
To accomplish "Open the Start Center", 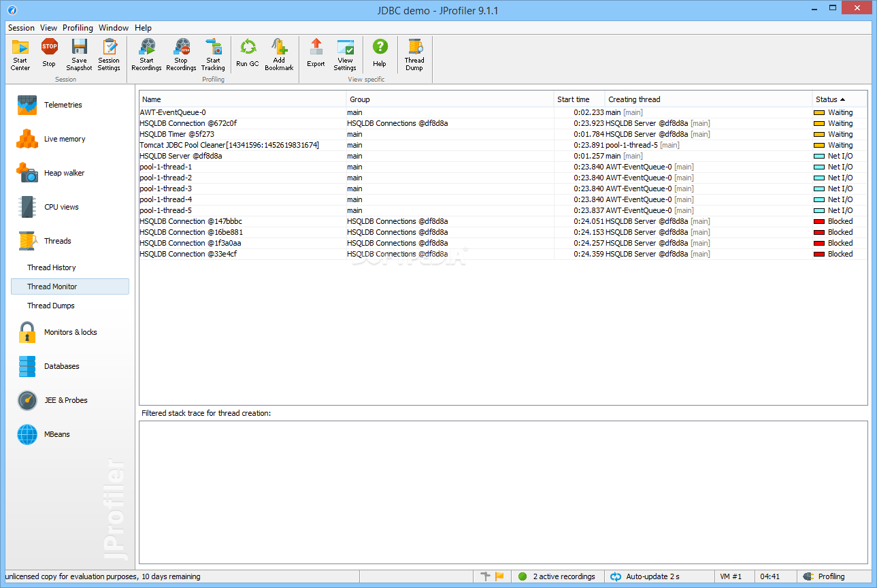I will [x=20, y=54].
